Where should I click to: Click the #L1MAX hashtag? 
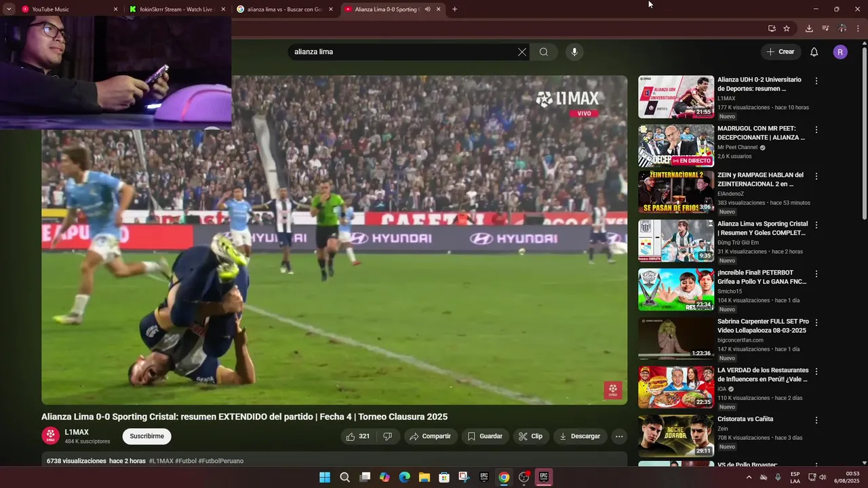[161, 461]
